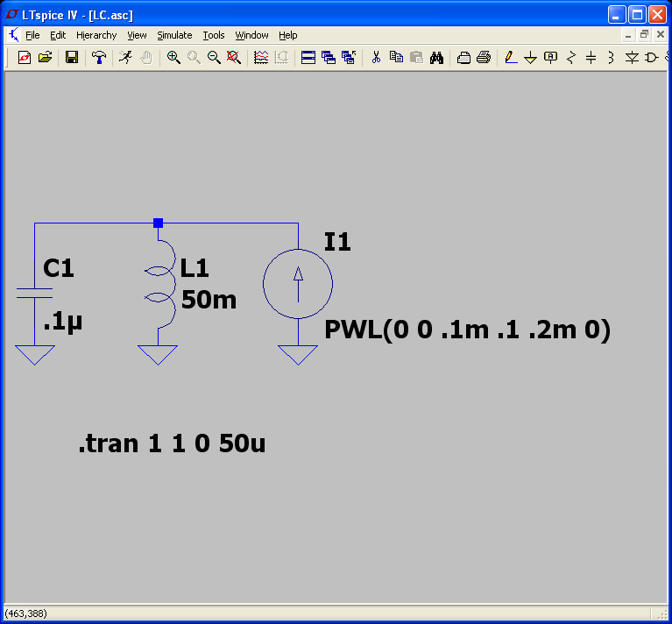The width and height of the screenshot is (672, 624).
Task: Select the Capacitor tool in toolbar
Action: (591, 58)
